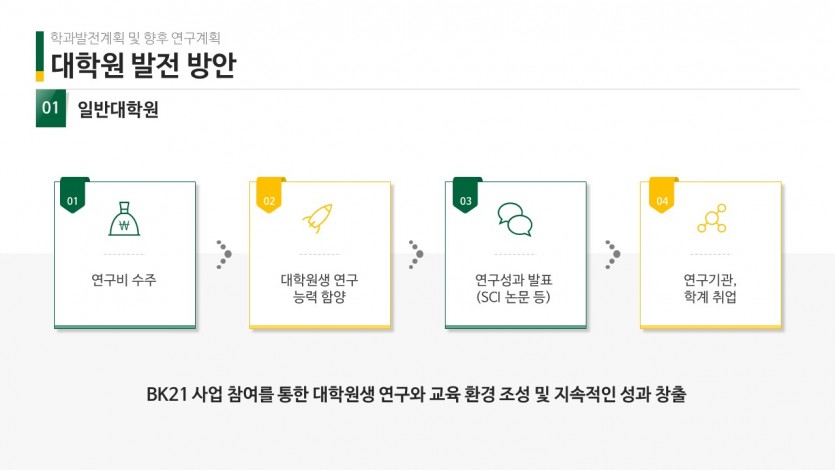Image resolution: width=835 pixels, height=470 pixels.
Task: Select the yellow rocket icon
Action: (x=318, y=218)
